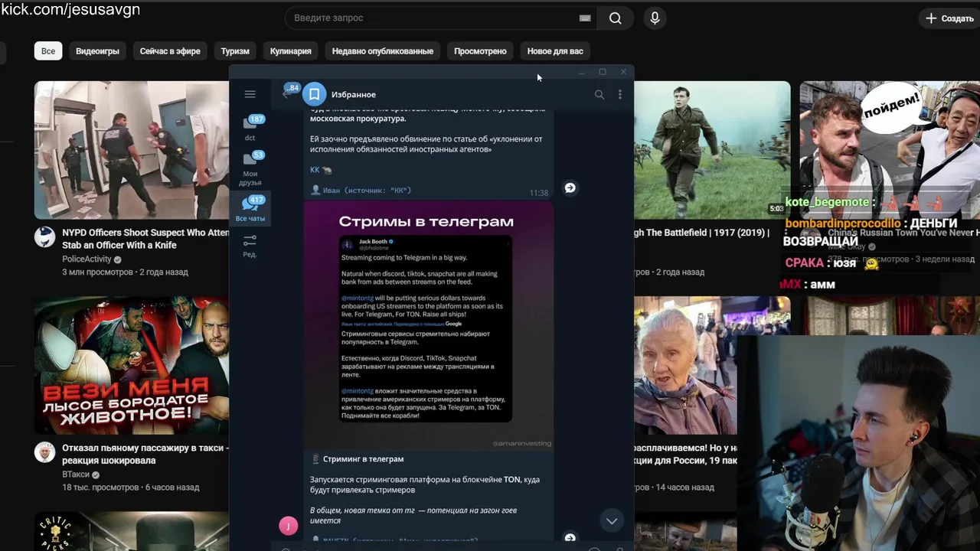Click the ВТакси channel avatar

click(45, 452)
